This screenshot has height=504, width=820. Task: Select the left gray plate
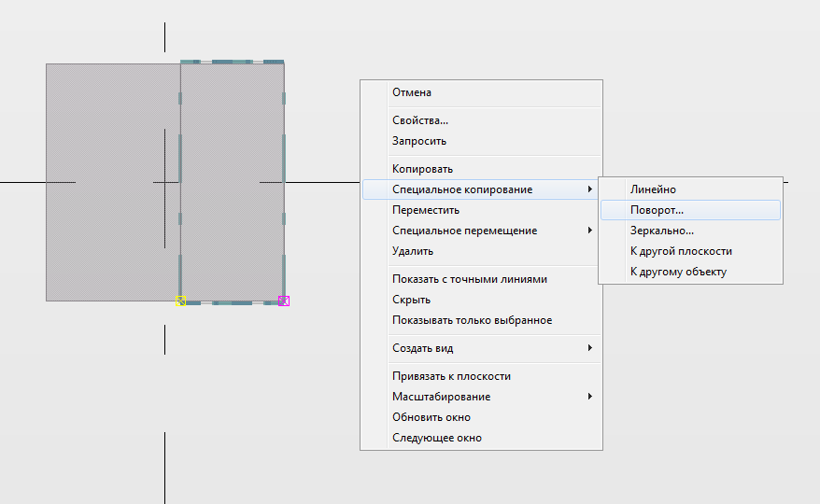coord(103,233)
